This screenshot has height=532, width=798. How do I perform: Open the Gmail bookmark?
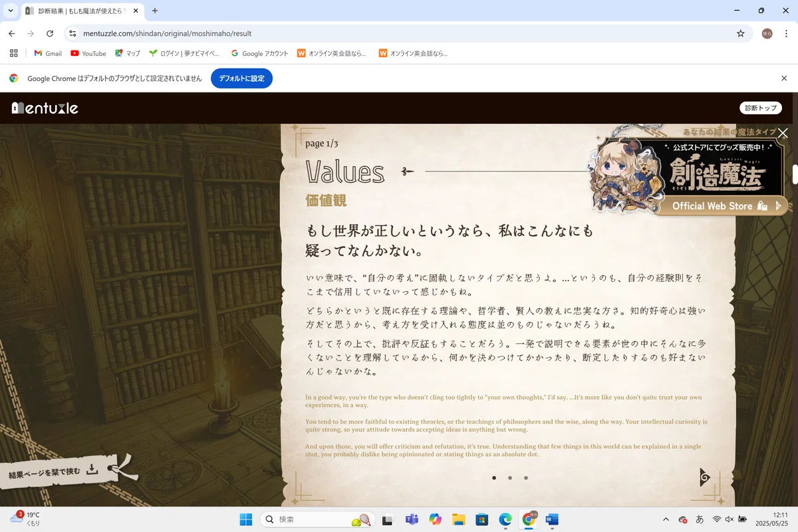(48, 53)
